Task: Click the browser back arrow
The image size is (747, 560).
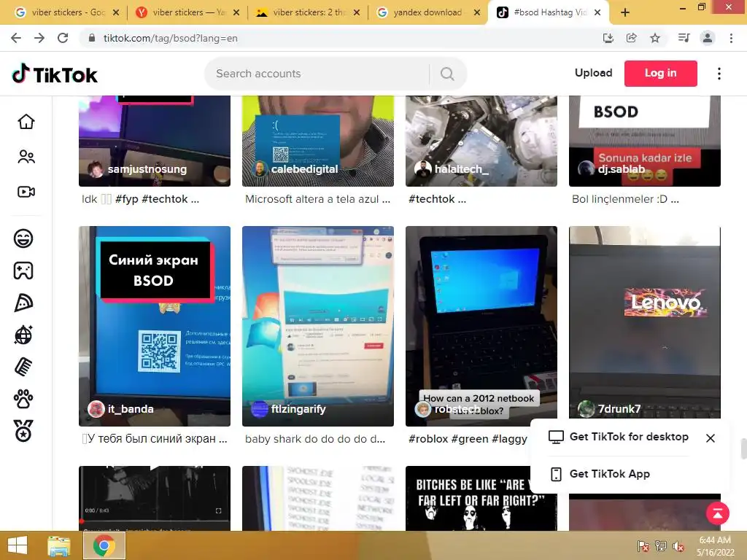Action: click(16, 38)
